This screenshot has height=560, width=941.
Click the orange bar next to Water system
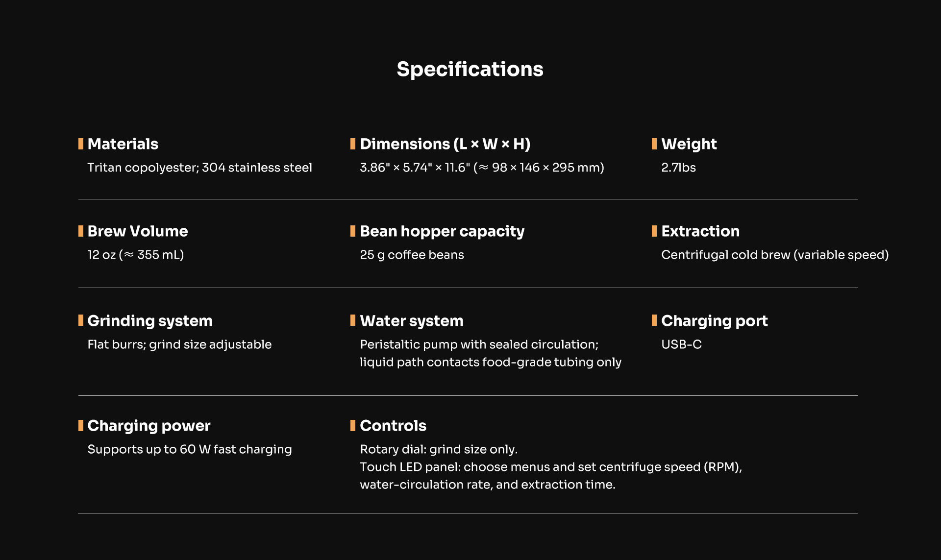coord(353,320)
